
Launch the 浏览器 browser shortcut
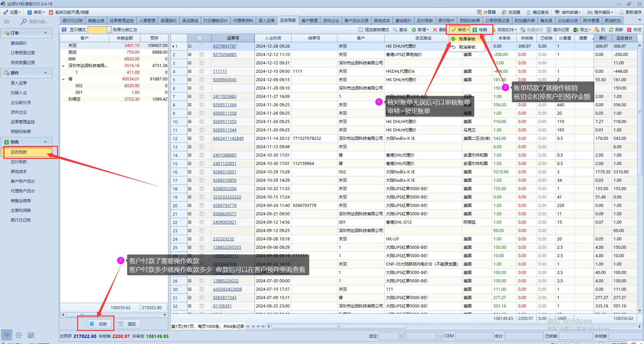[x=511, y=12]
